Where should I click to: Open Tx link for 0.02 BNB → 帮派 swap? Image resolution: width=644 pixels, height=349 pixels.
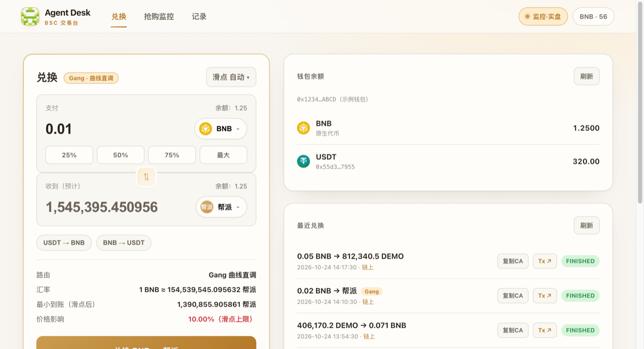tap(545, 296)
